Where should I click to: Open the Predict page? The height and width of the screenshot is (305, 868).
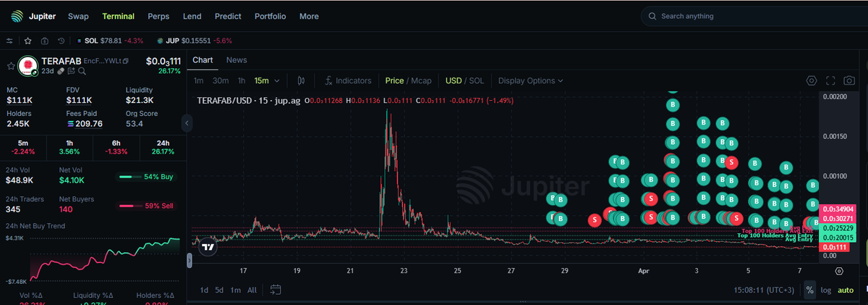[228, 16]
